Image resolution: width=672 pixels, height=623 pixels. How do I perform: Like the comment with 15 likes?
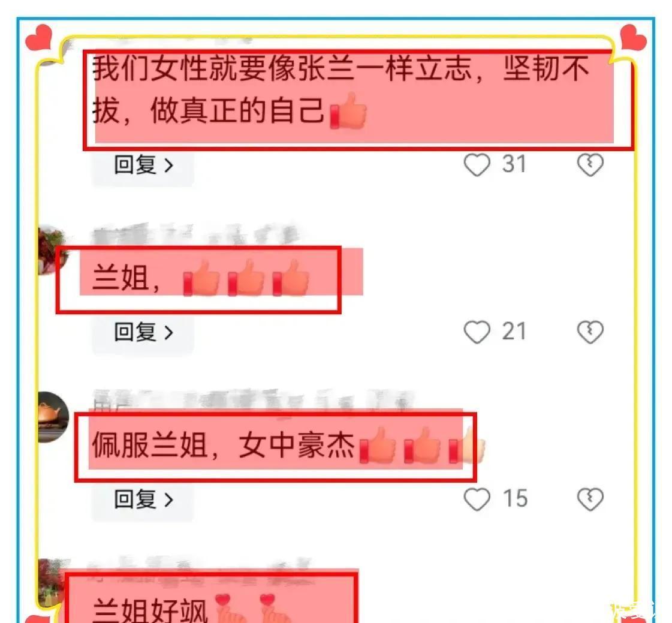pyautogui.click(x=477, y=499)
